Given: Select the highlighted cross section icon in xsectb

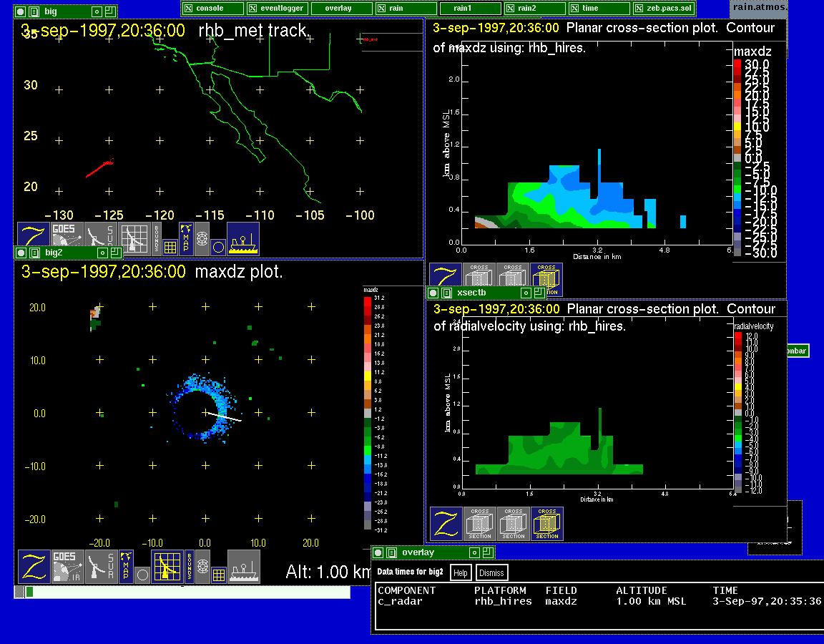Looking at the screenshot, I should point(547,524).
